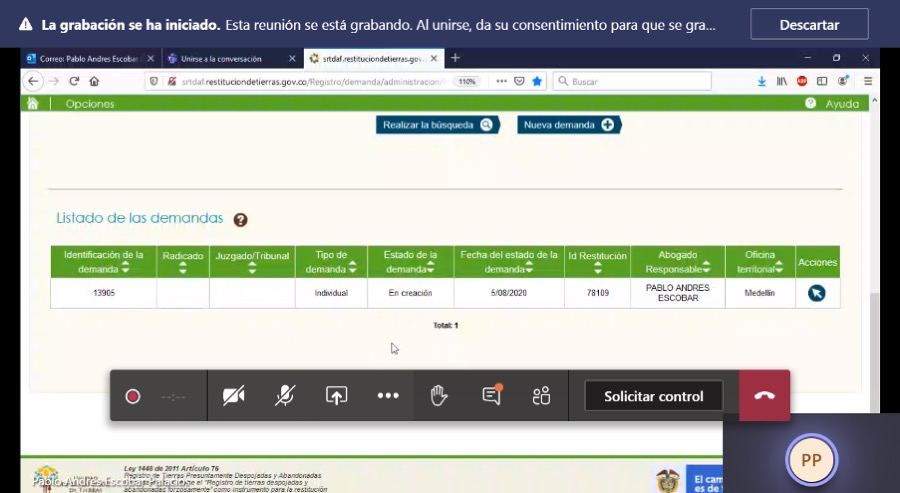Click Solicitar control button

tap(653, 396)
